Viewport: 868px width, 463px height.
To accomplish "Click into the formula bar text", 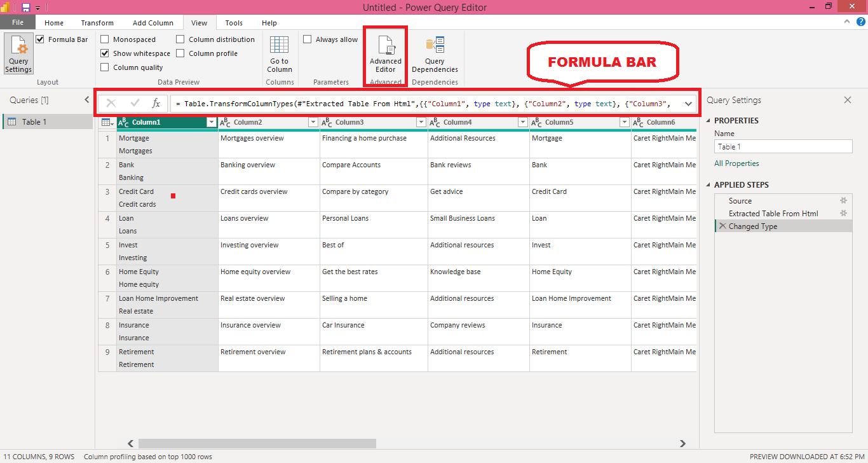I will click(x=426, y=104).
